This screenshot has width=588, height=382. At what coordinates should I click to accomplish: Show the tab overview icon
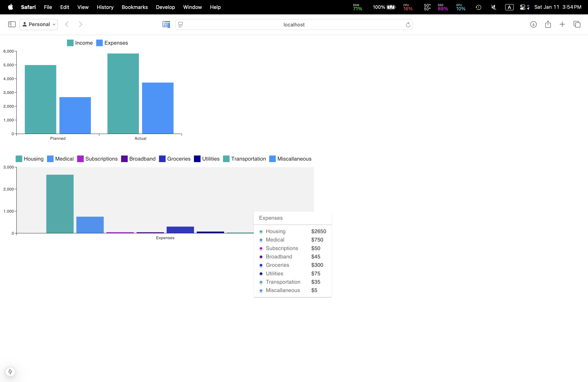coord(577,24)
